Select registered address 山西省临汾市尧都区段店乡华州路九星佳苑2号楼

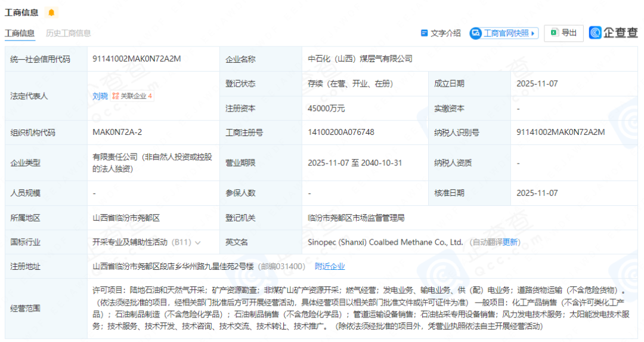[x=173, y=266]
